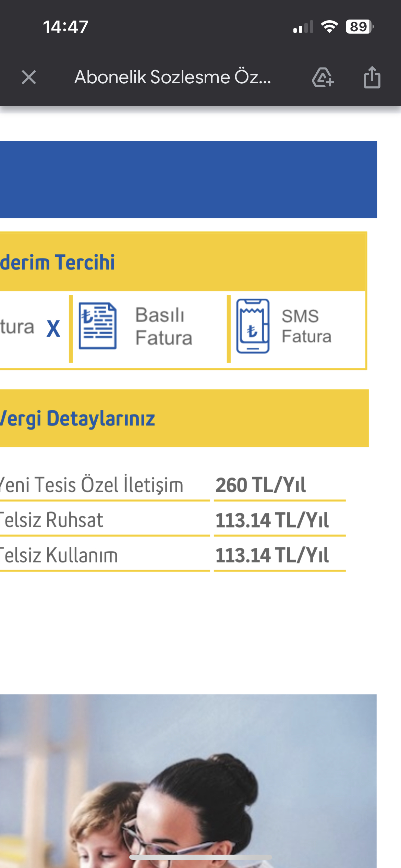The height and width of the screenshot is (868, 401).
Task: Tap the Gönderim Tercihi yellow header
Action: pos(183,262)
